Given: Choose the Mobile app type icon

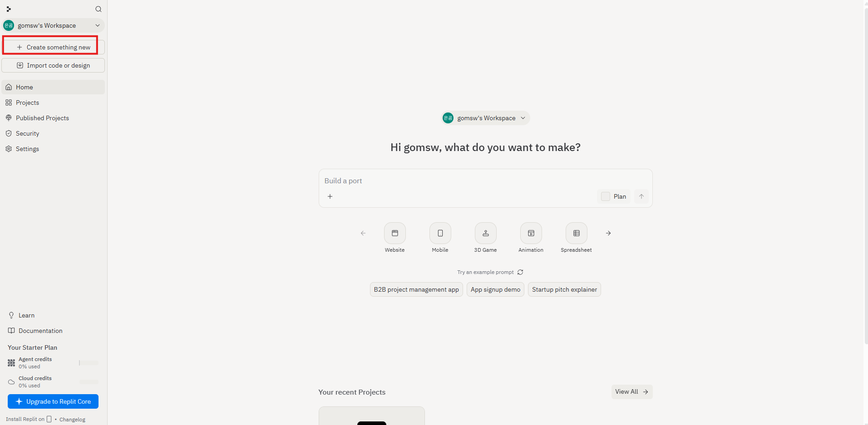Looking at the screenshot, I should 440,233.
